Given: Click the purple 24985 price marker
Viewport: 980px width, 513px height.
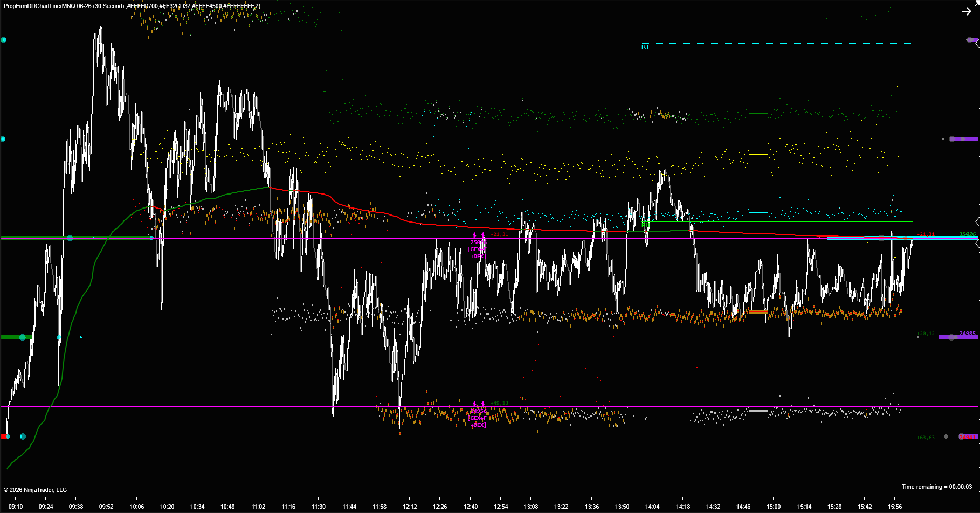Looking at the screenshot, I should click(957, 337).
